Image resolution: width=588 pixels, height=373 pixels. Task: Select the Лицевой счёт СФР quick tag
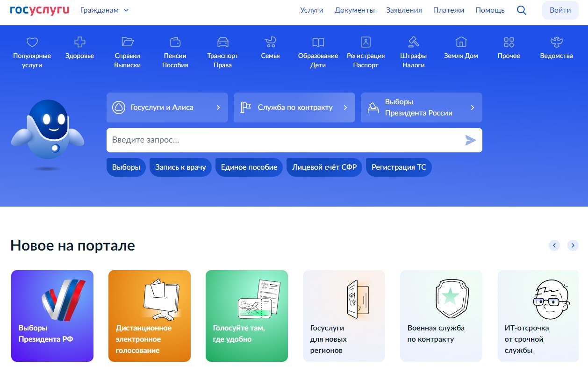[324, 167]
